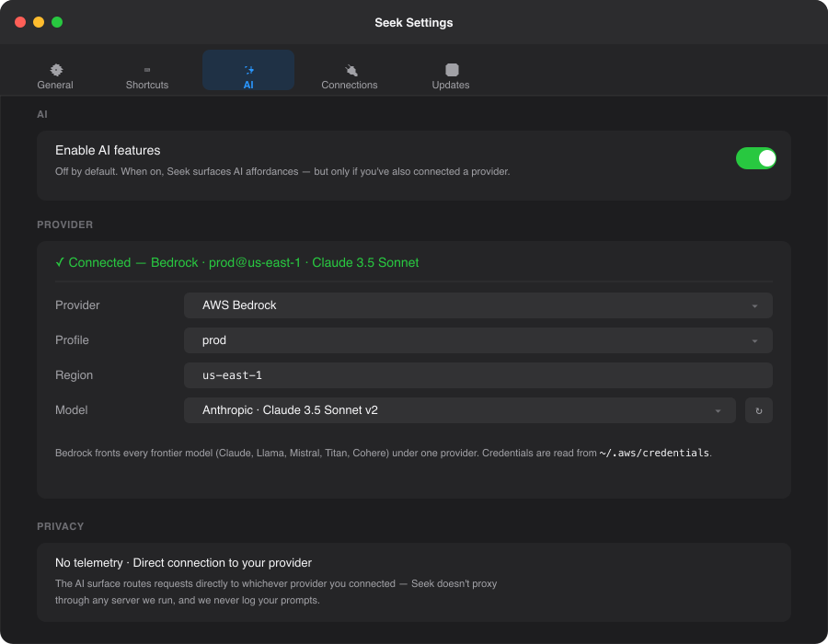Image resolution: width=828 pixels, height=644 pixels.
Task: Open the Shortcuts tab label
Action: (x=147, y=85)
